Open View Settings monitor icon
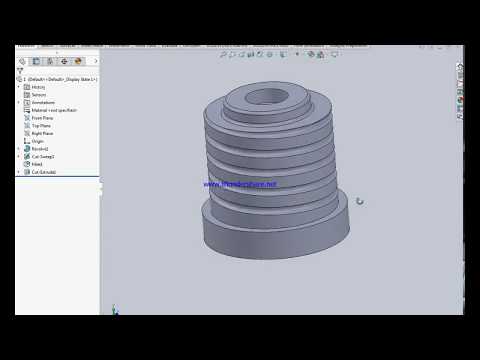Viewport: 480px width, 360px height. point(334,54)
